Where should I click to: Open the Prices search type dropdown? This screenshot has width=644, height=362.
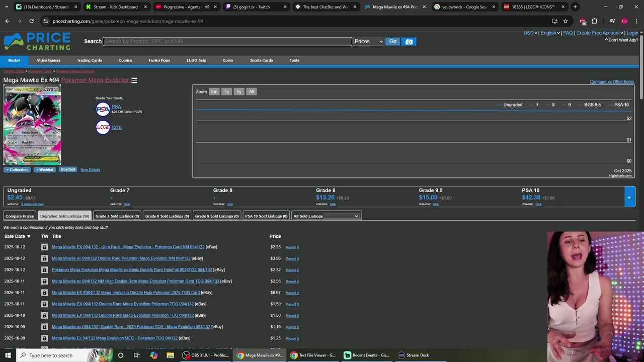pos(368,42)
